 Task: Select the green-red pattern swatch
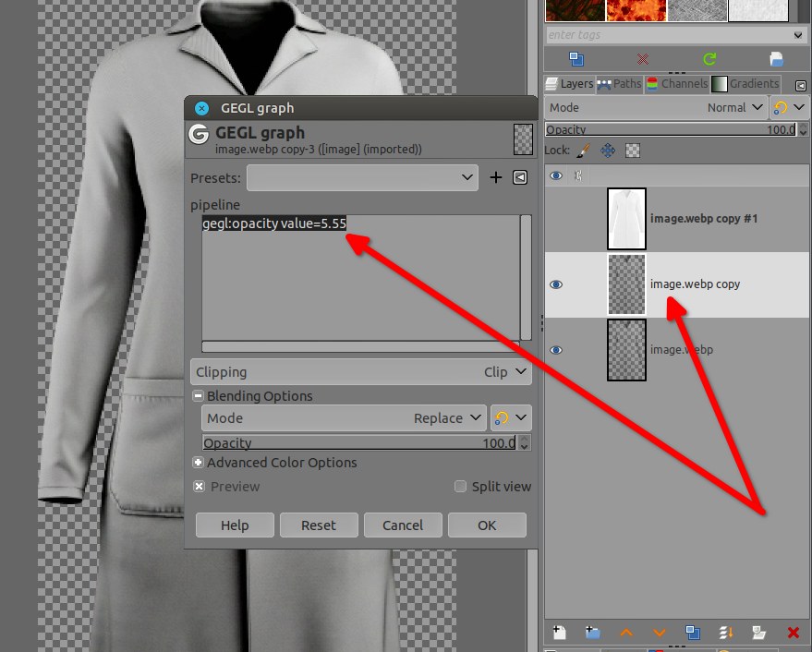[575, 10]
